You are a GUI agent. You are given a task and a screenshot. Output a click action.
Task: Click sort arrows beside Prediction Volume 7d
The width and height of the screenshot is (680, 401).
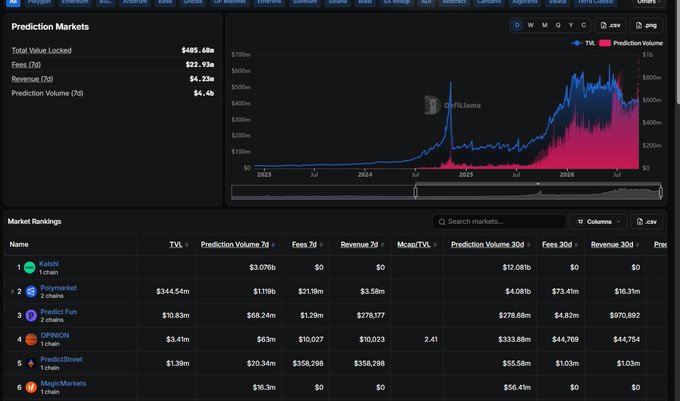tap(273, 245)
